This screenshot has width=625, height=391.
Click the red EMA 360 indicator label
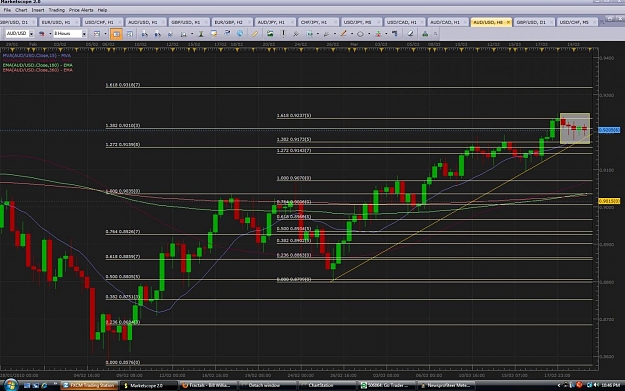tap(37, 70)
